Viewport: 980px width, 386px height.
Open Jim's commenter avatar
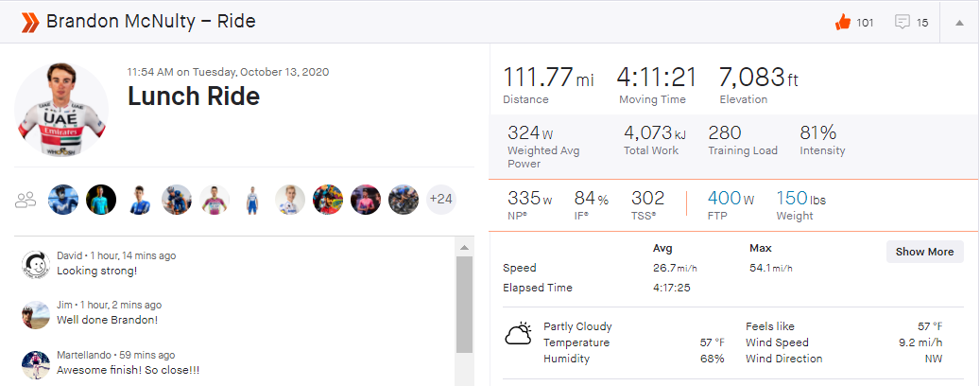pos(36,314)
